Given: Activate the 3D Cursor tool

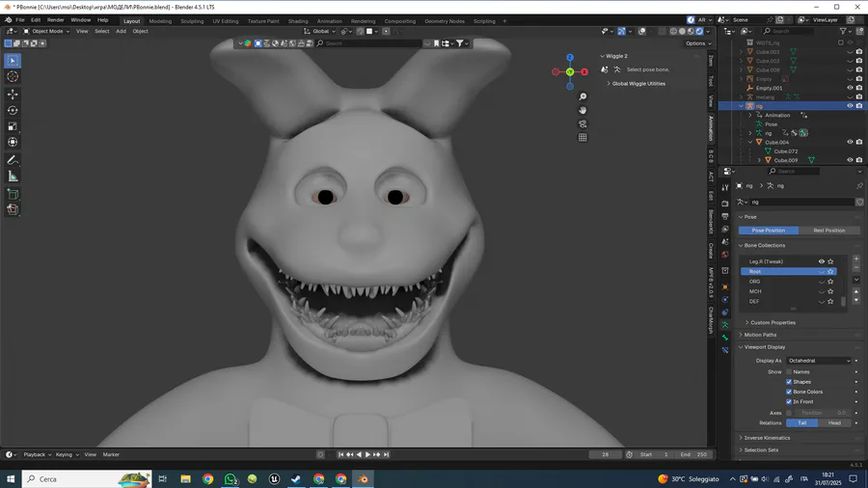Looking at the screenshot, I should click(x=13, y=77).
